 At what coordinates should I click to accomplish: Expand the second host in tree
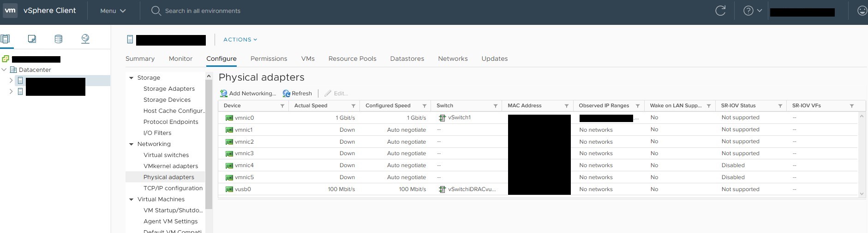(11, 91)
